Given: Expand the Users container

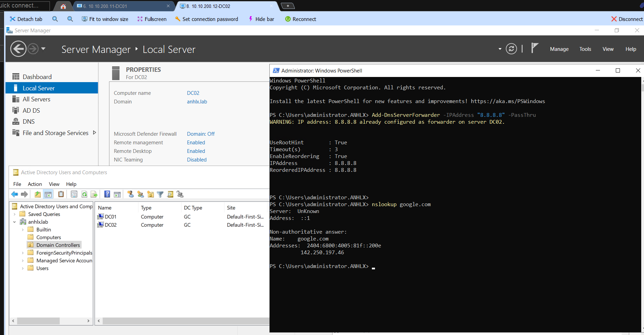Looking at the screenshot, I should coord(23,268).
